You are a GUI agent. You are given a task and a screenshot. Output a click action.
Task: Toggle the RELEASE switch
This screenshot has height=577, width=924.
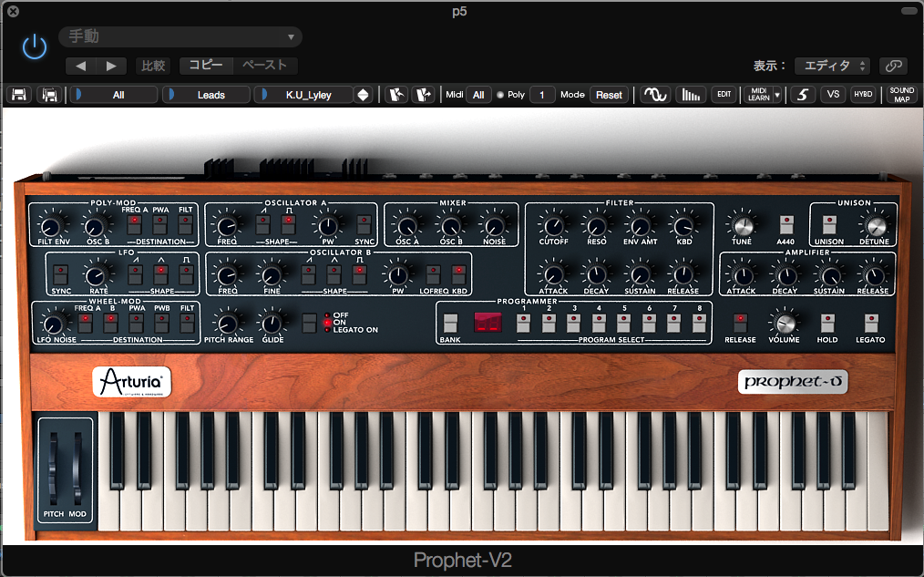tap(740, 323)
